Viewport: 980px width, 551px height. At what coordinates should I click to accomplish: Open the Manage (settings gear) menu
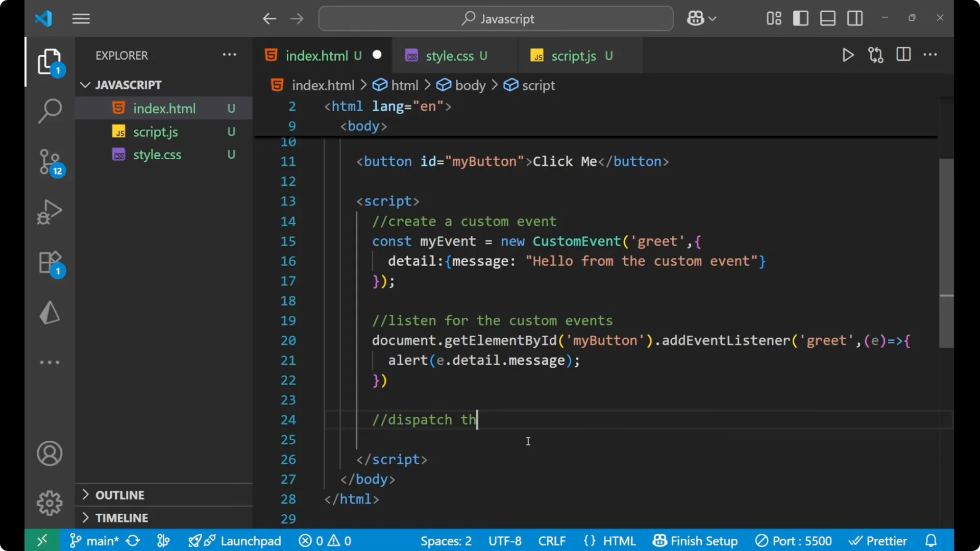pos(50,503)
